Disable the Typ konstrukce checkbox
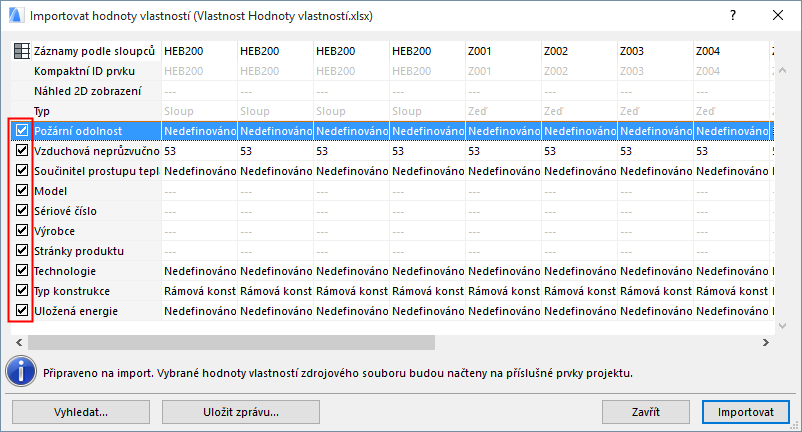Viewport: 802px width, 432px height. click(x=21, y=290)
